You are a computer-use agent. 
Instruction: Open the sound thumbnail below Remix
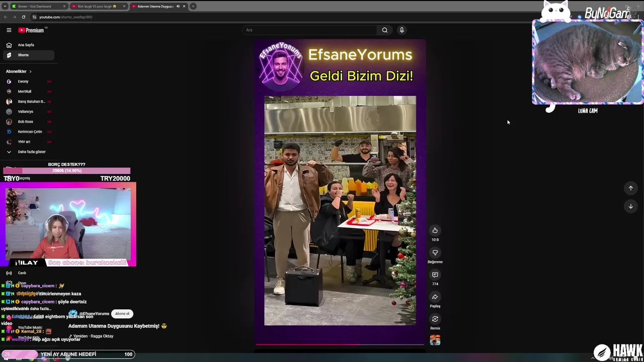[x=435, y=340]
